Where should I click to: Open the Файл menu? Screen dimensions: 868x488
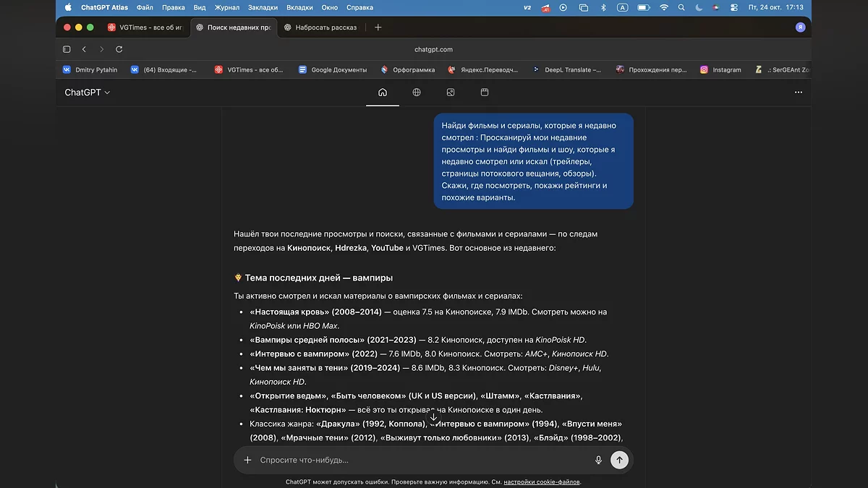144,7
